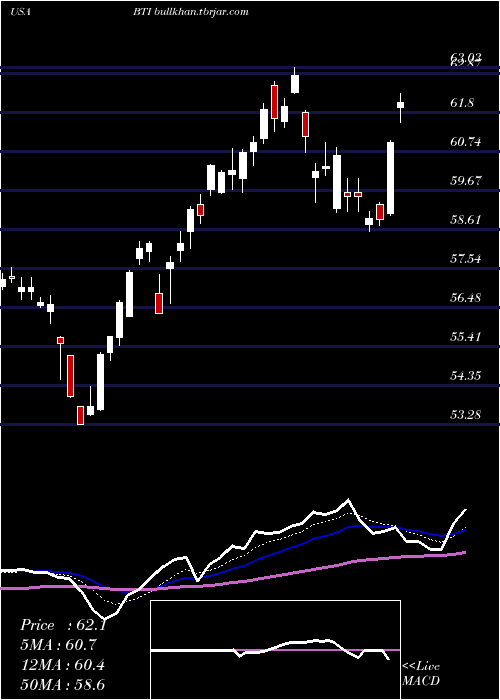Screen dimensions: 500x700
Task: Select the 61.8 price level label
Action: point(462,103)
